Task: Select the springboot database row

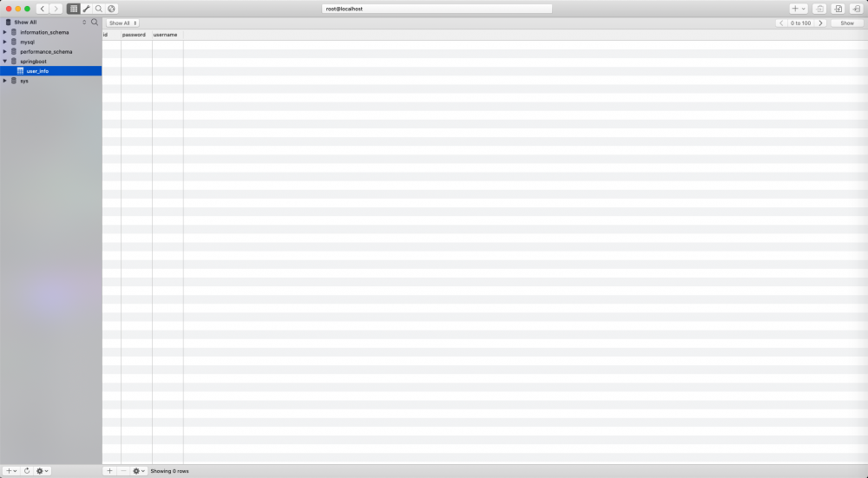Action: (x=51, y=62)
